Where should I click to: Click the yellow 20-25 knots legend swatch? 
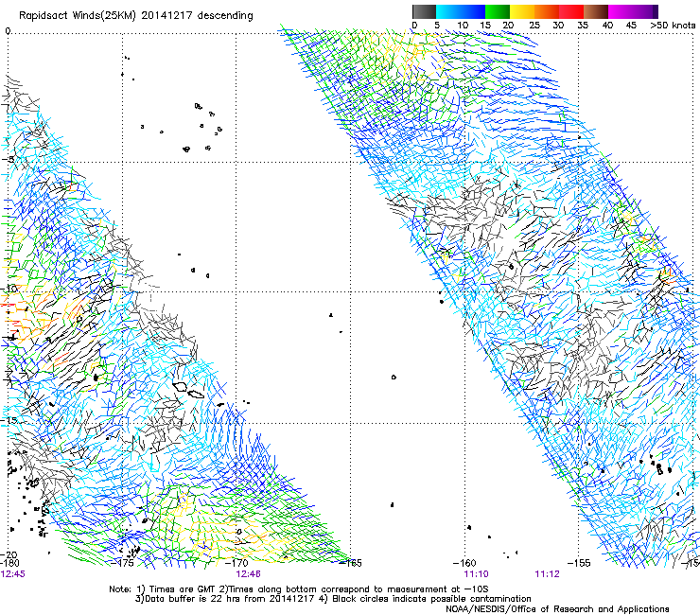coord(522,11)
